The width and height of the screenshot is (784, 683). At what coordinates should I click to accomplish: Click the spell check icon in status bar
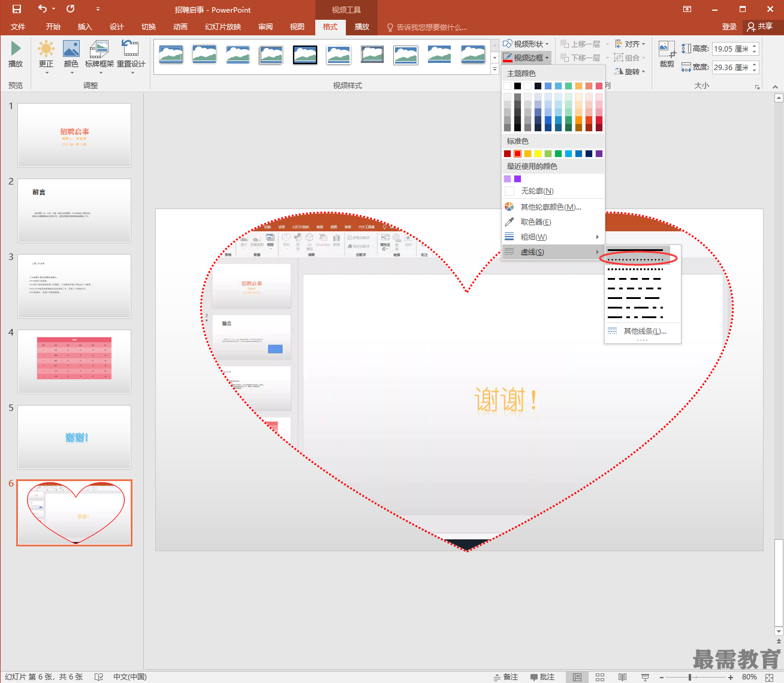tap(99, 677)
